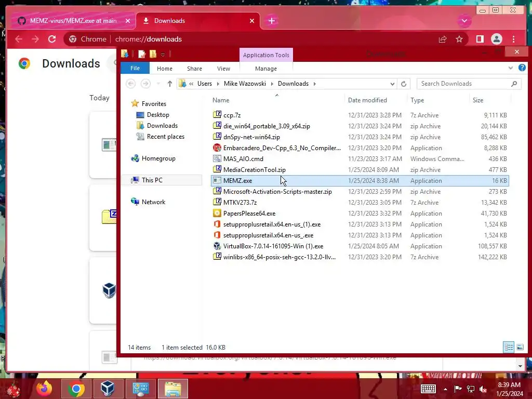
Task: Click Chrome forward arrow button
Action: click(x=35, y=39)
